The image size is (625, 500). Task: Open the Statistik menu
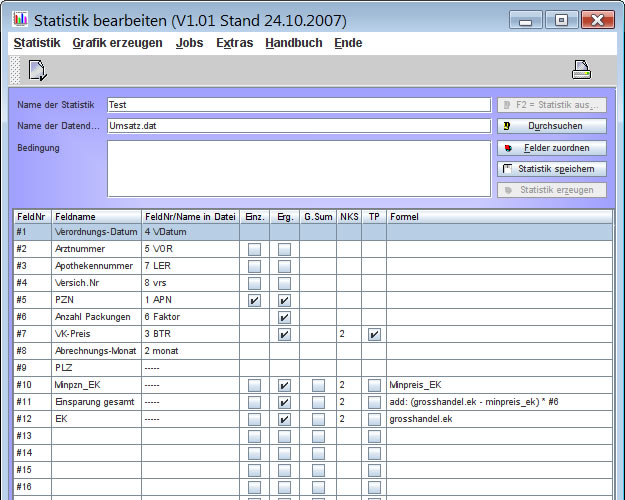point(37,43)
